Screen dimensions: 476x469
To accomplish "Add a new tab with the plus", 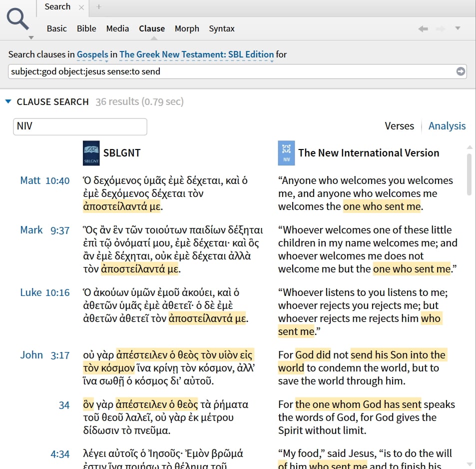I will (x=99, y=6).
